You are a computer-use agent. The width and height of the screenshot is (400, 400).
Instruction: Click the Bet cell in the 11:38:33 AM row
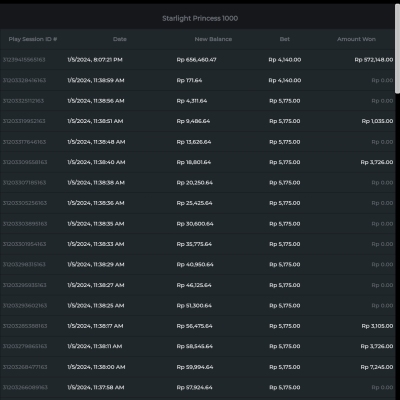[x=285, y=244]
